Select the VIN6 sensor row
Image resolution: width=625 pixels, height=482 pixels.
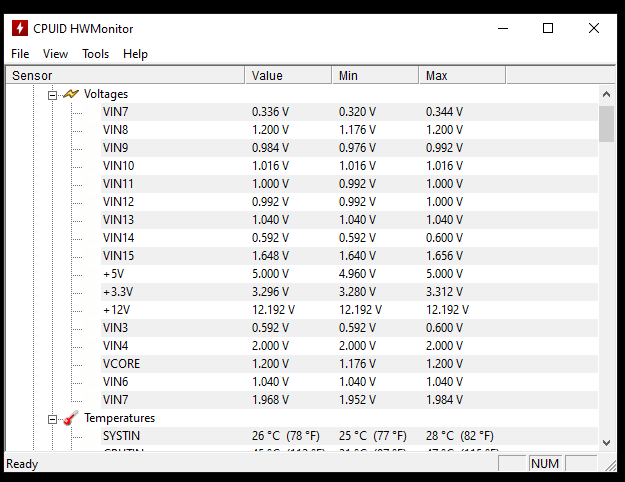[x=349, y=382]
